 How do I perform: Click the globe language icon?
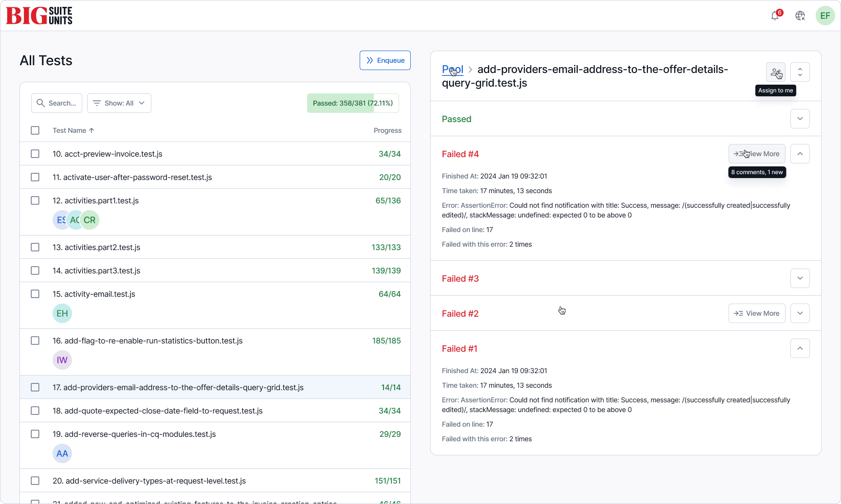pyautogui.click(x=800, y=16)
